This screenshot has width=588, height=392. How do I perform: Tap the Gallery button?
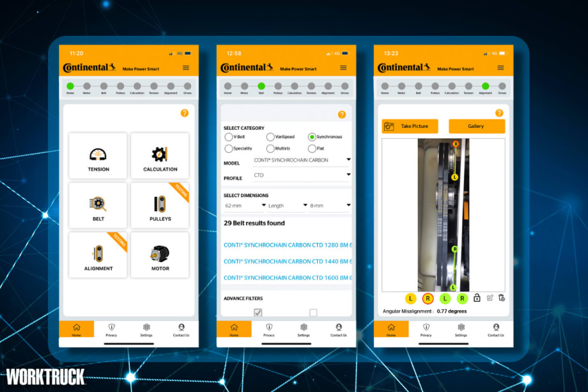[477, 126]
